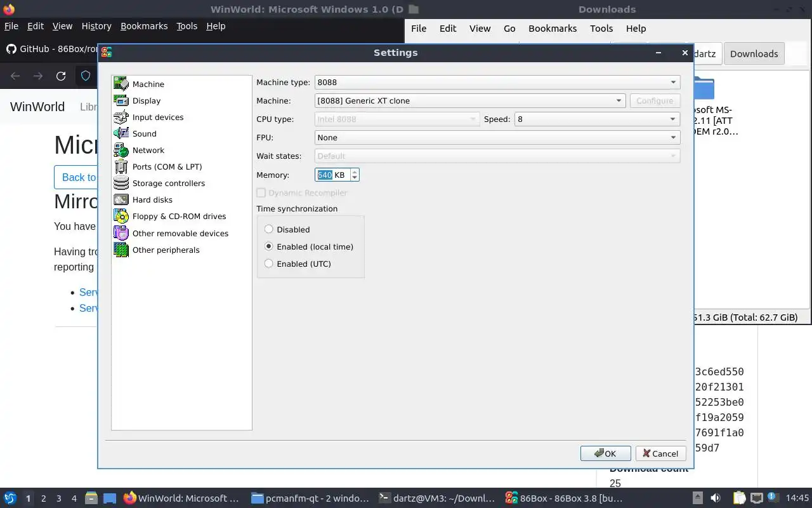Click show desktop icon in taskbar
The image size is (812, 508).
click(x=110, y=498)
